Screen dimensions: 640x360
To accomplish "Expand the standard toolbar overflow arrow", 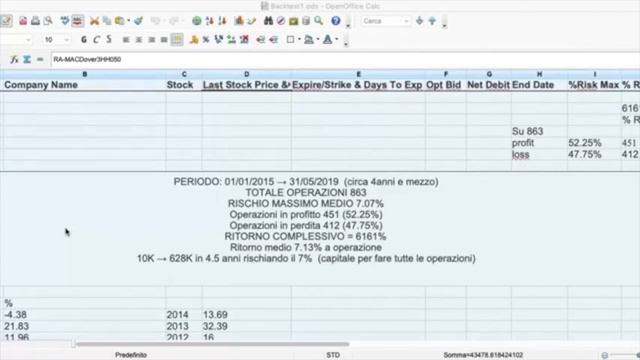I will pos(348,25).
